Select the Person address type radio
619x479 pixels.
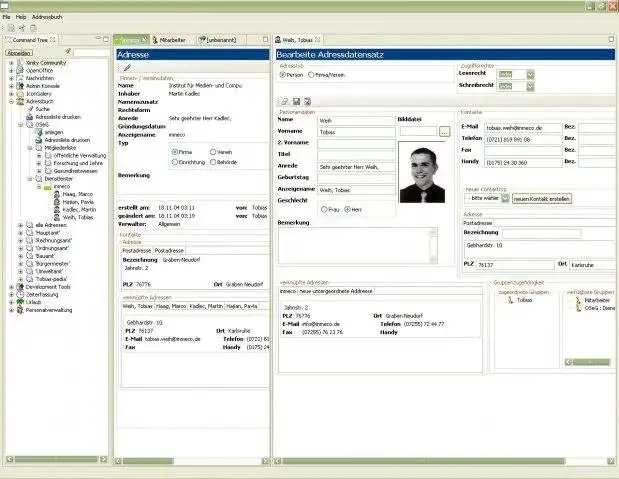coord(283,75)
